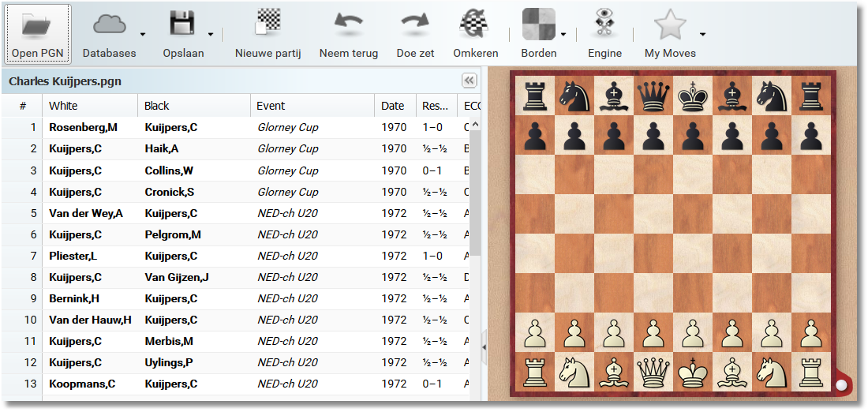Click the Open PGN folder icon
Screen dimensions: 868x412
point(38,25)
